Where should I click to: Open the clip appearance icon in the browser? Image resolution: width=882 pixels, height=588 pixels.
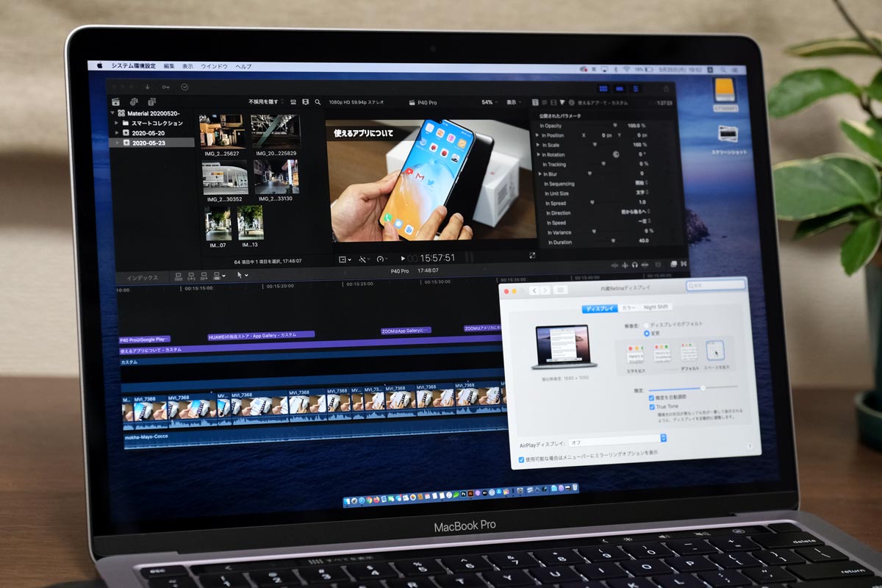coord(305,102)
